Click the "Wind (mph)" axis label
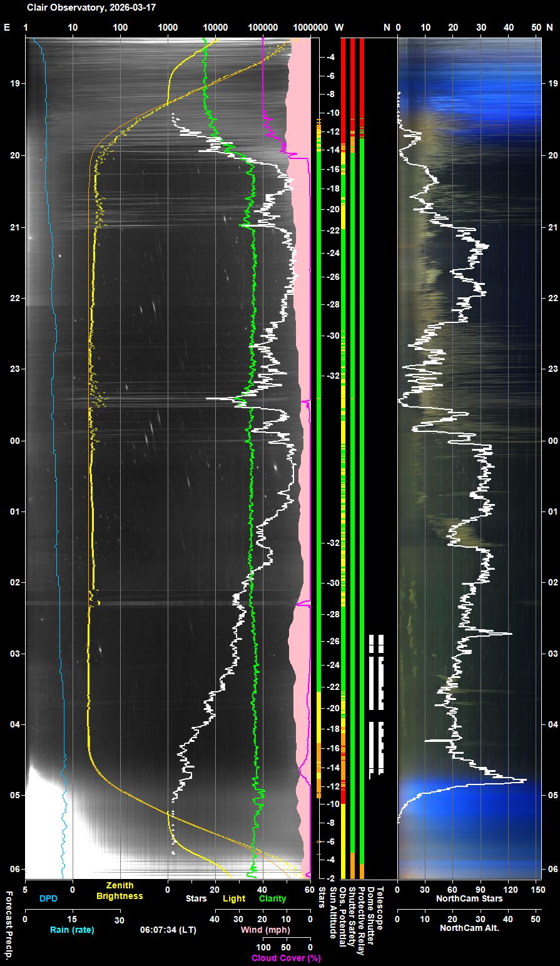 (x=264, y=930)
